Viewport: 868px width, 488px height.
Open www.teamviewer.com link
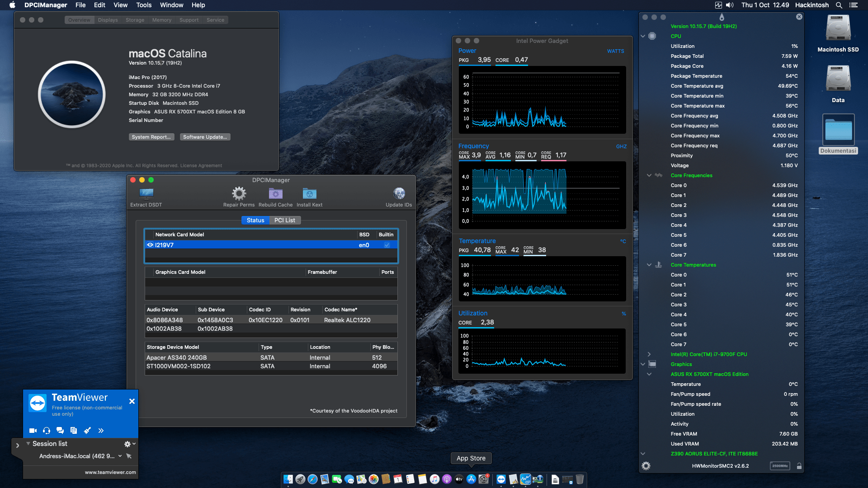coord(110,472)
